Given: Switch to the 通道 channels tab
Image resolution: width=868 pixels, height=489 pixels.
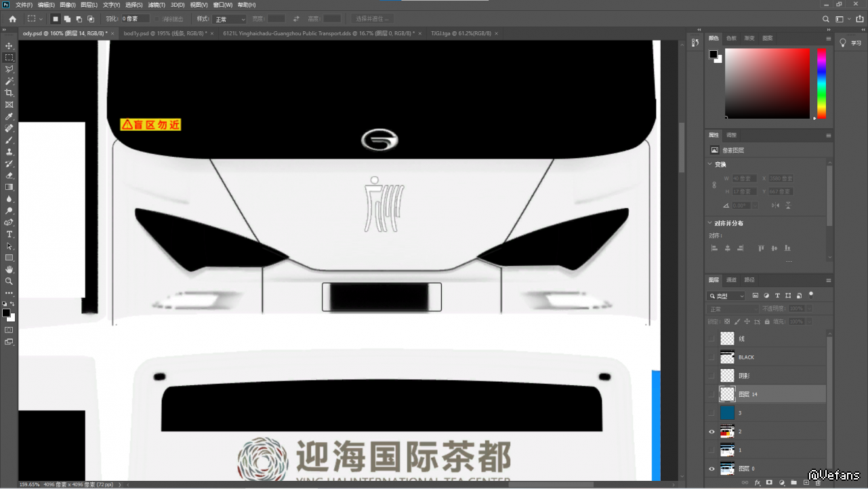Looking at the screenshot, I should tap(731, 279).
